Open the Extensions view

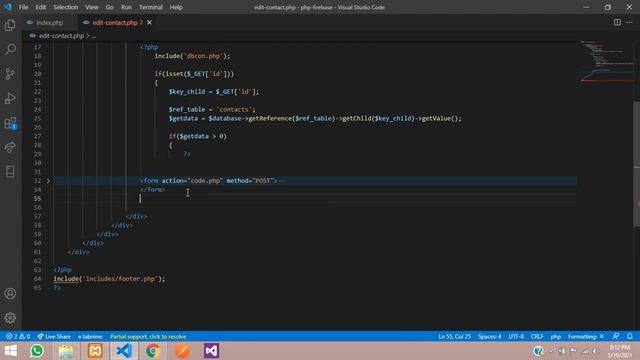coord(10,123)
